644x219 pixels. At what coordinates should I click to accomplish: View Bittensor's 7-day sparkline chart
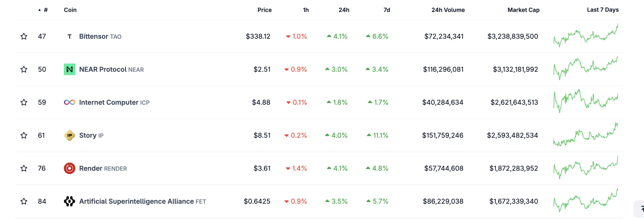coord(585,36)
